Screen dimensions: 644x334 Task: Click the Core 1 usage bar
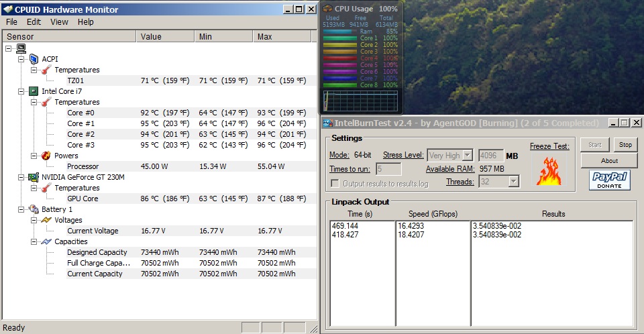pos(339,38)
